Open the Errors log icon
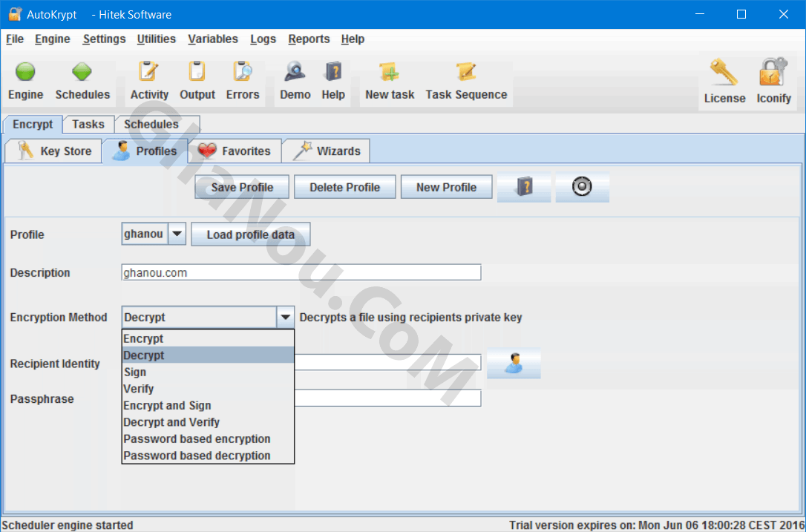Viewport: 806px width, 532px height. (243, 81)
